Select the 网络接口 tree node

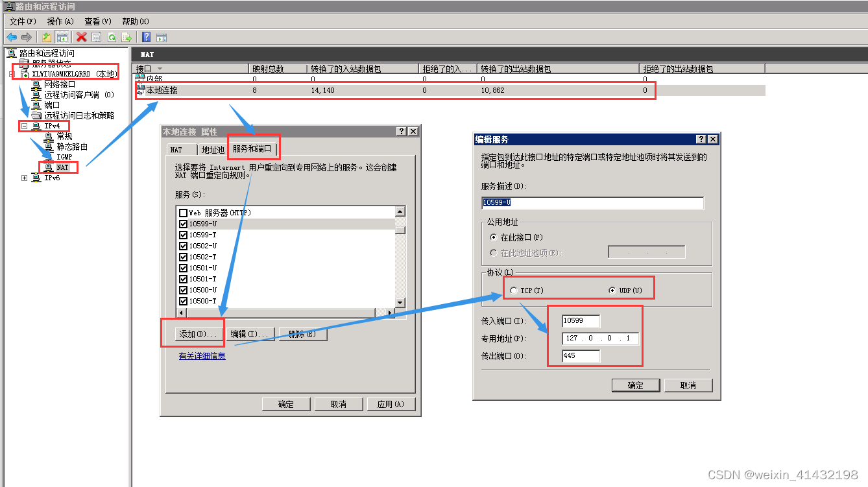60,84
